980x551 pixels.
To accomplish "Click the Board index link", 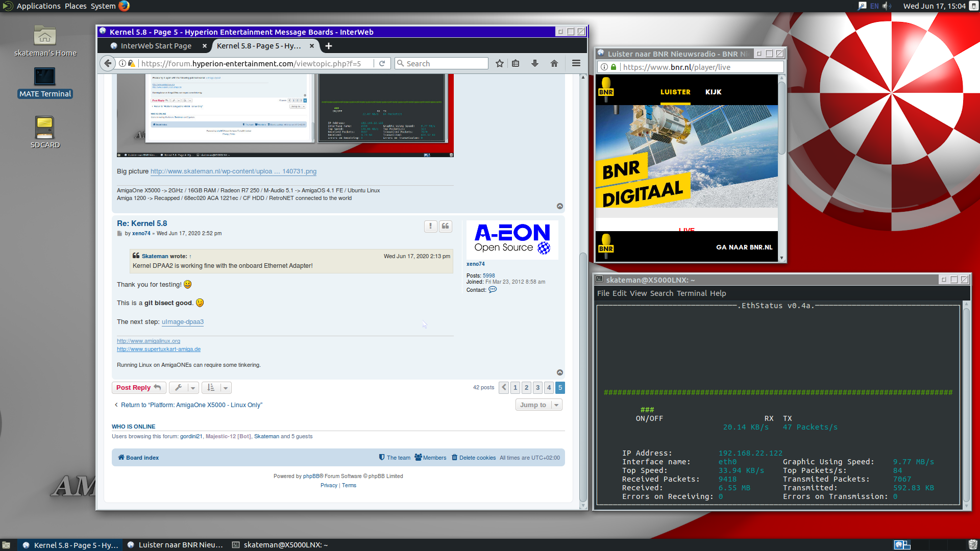I will click(138, 458).
